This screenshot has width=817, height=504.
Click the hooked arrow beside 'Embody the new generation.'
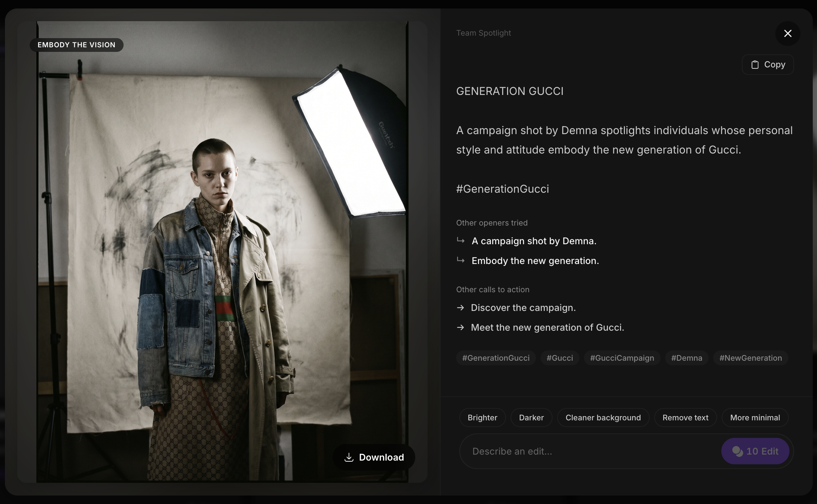click(x=460, y=260)
